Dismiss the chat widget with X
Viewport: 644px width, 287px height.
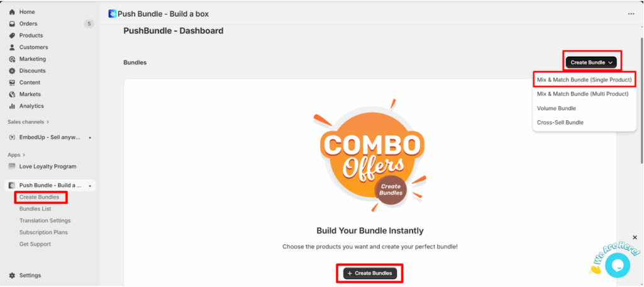[x=635, y=237]
